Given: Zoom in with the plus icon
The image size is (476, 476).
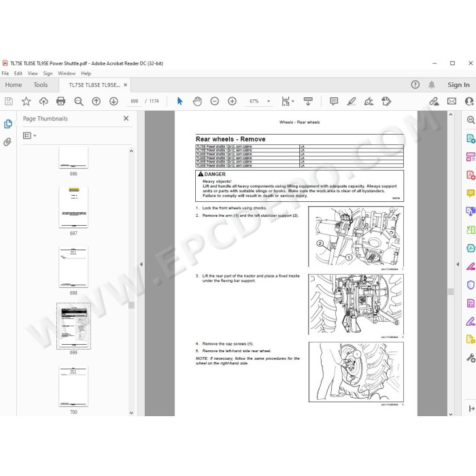Looking at the screenshot, I should 233,101.
